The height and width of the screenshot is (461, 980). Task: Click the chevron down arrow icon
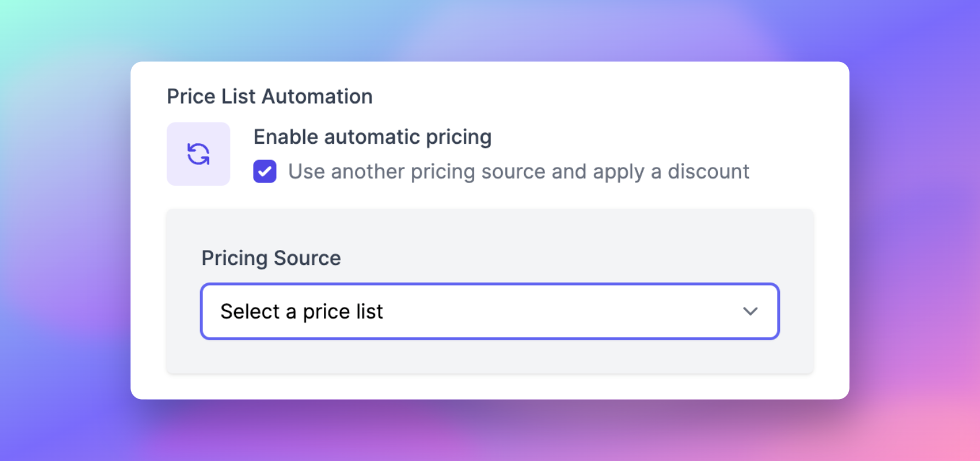coord(750,311)
